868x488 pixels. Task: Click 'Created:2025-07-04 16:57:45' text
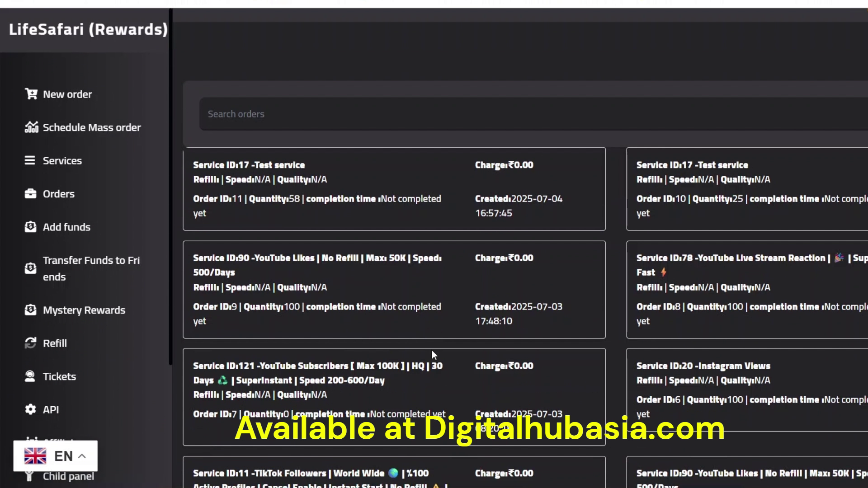pos(519,206)
